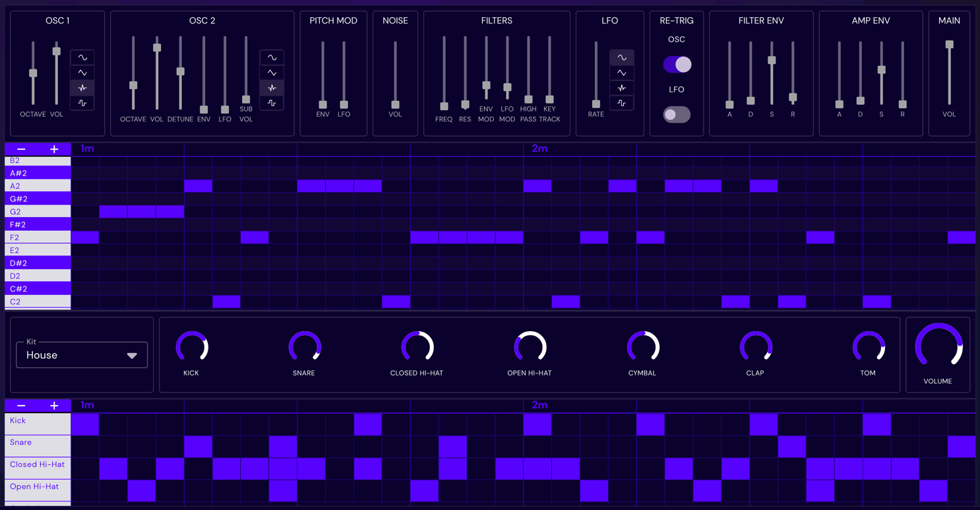Click the Open Hi-Hat row label
The height and width of the screenshot is (510, 980).
(x=38, y=491)
